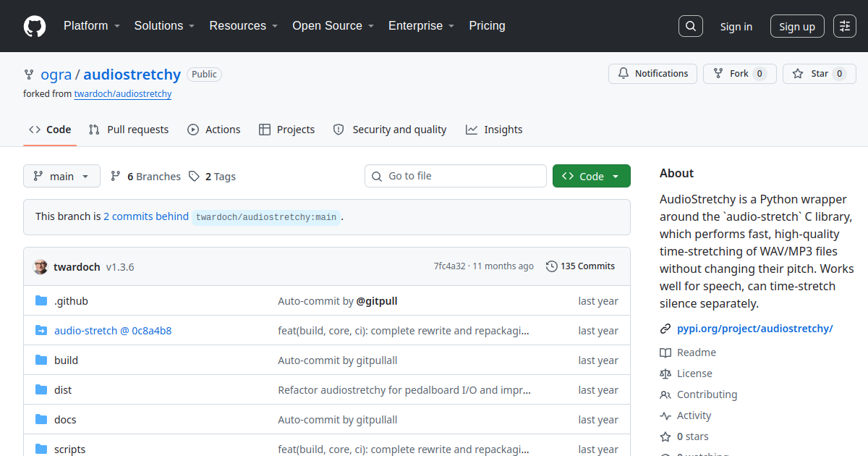Open audio-stretch @ 0c8a4b8 submodule
The height and width of the screenshot is (456, 868).
(113, 331)
